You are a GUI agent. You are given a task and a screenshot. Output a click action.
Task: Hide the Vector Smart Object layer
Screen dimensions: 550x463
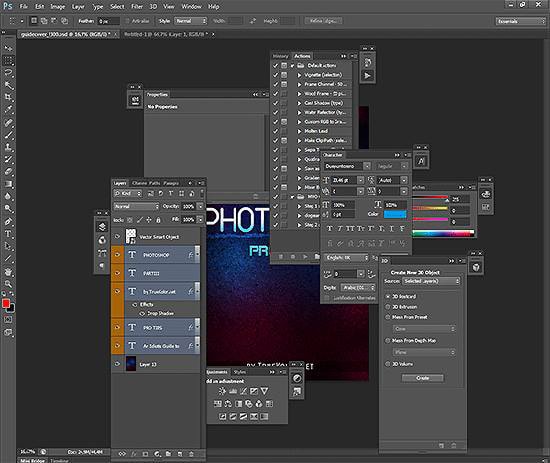tap(117, 236)
